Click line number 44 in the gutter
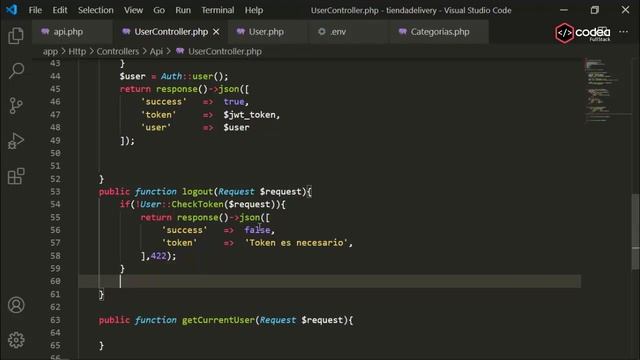Image resolution: width=640 pixels, height=360 pixels. pyautogui.click(x=55, y=76)
